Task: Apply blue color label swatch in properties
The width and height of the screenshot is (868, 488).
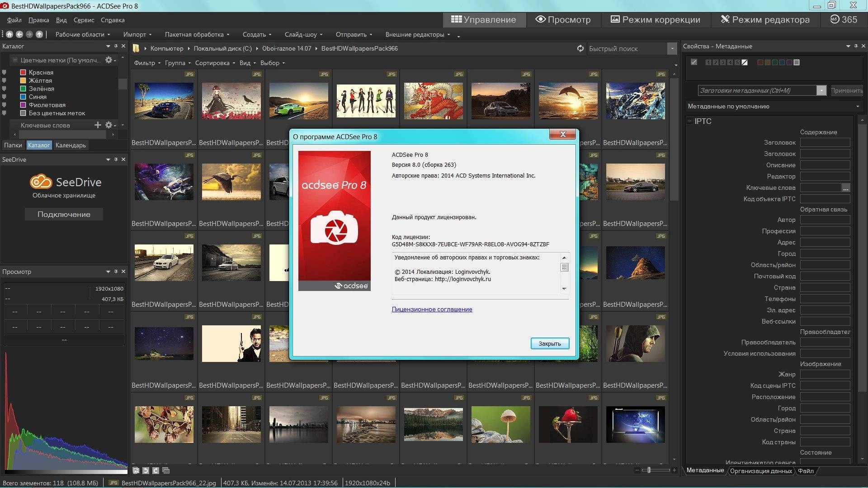Action: (x=782, y=62)
